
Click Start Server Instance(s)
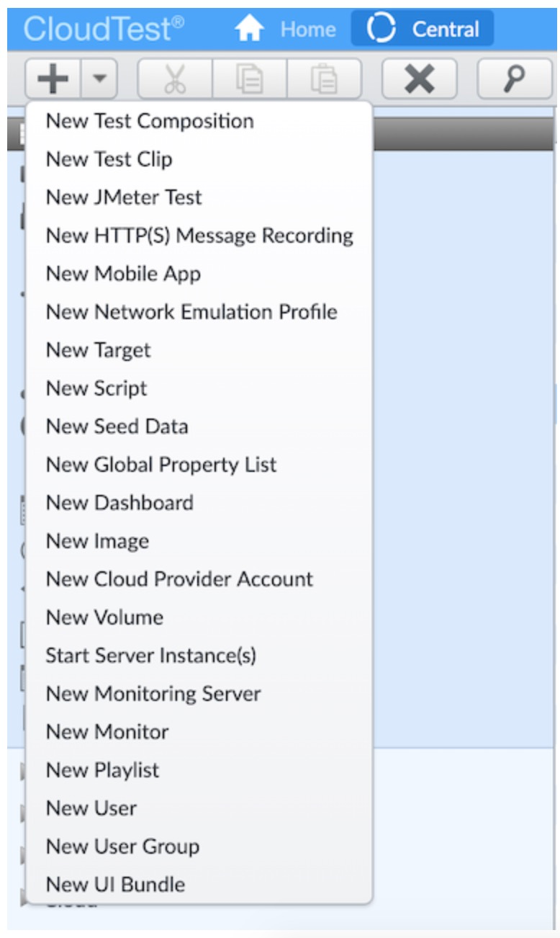click(151, 656)
